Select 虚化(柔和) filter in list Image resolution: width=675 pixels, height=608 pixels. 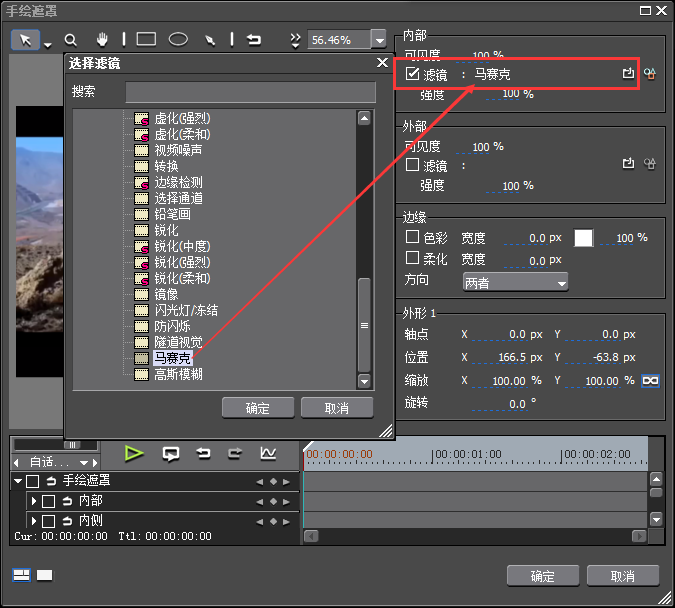tap(182, 134)
